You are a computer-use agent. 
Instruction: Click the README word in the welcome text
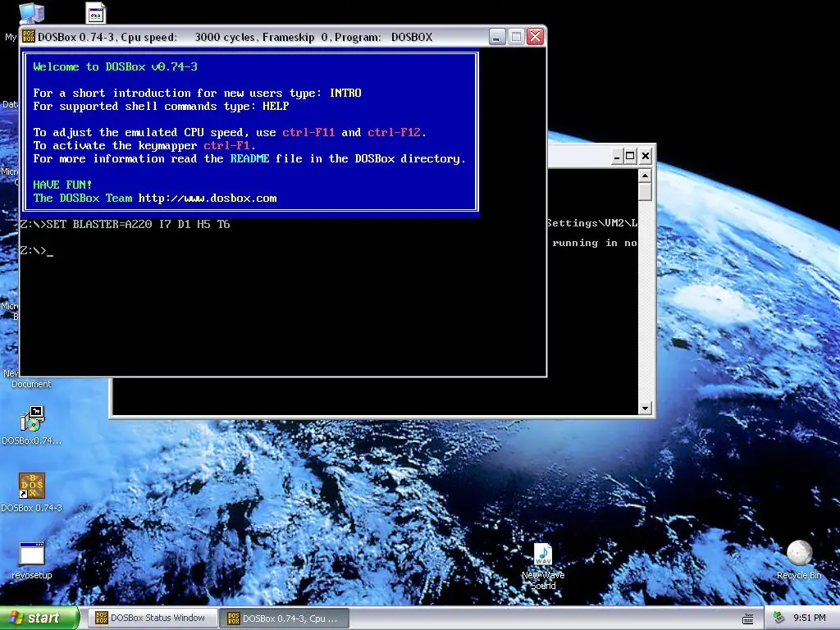(249, 158)
